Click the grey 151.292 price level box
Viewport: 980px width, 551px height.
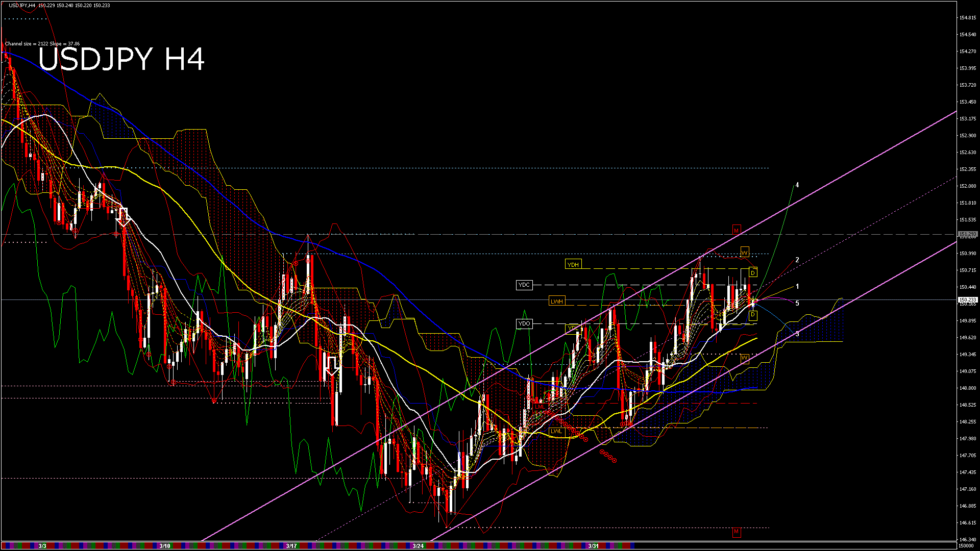point(968,235)
